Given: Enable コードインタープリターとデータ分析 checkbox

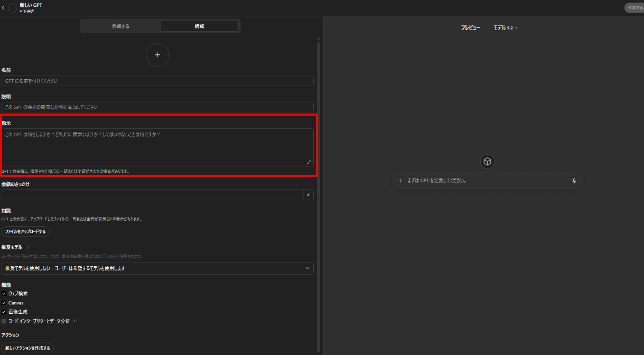Looking at the screenshot, I should [x=4, y=321].
